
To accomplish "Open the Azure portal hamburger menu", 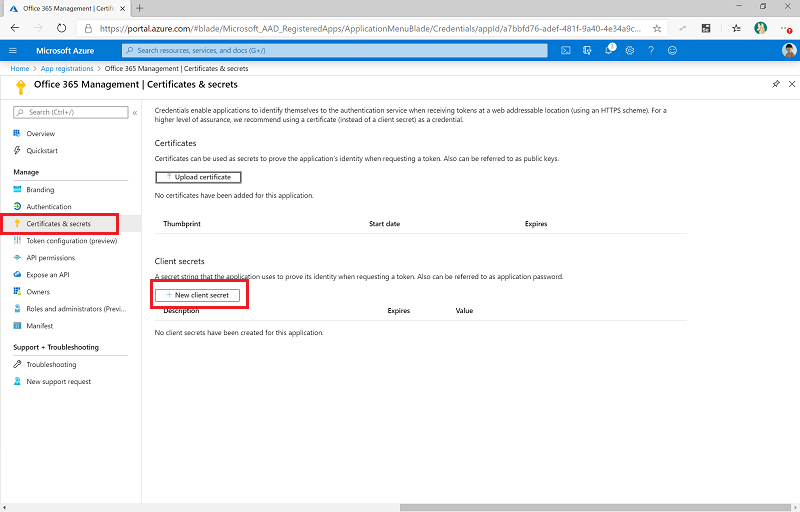I will point(13,50).
